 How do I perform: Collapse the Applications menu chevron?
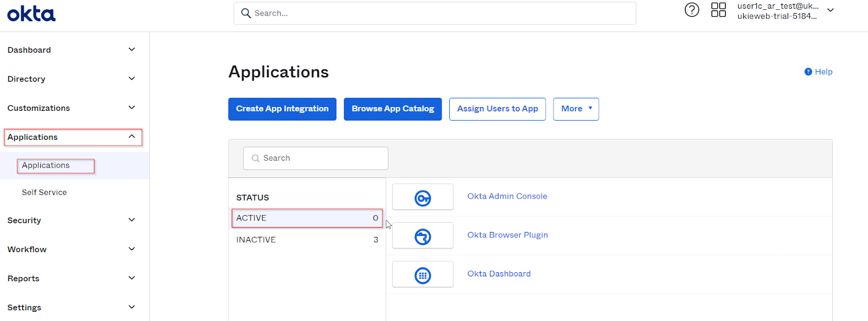click(132, 136)
